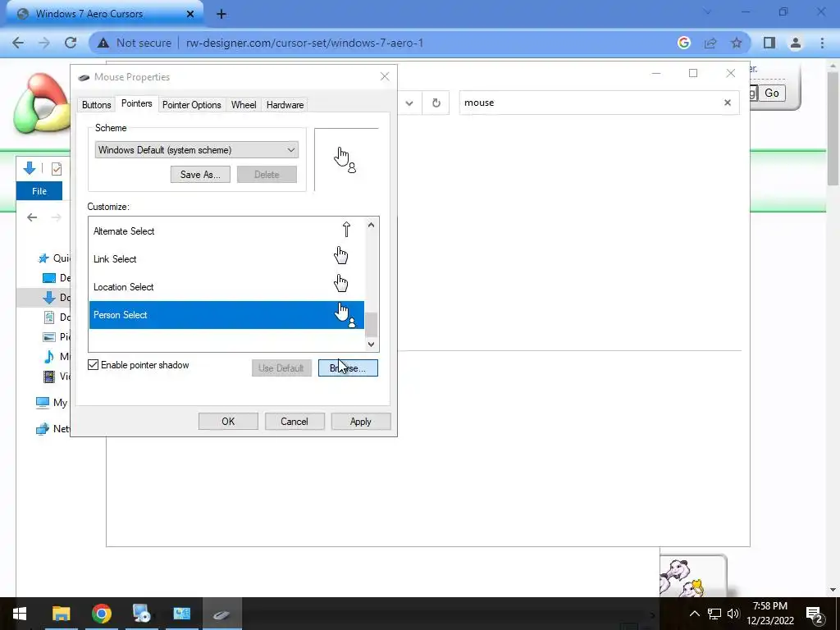The height and width of the screenshot is (630, 840).
Task: Select the Location Select pointer row
Action: (226, 286)
